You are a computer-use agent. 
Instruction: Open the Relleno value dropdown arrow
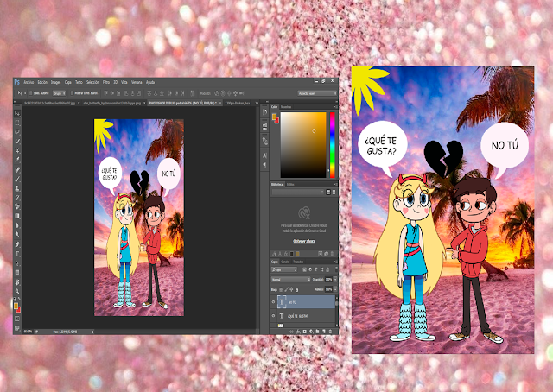334,289
